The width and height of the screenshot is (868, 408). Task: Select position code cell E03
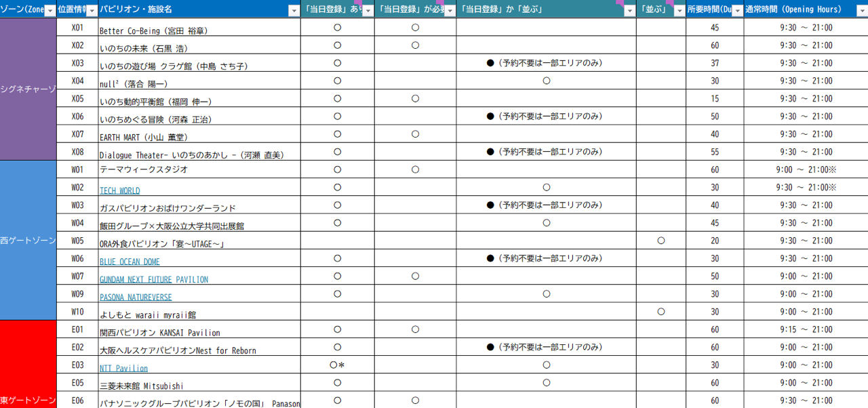77,365
